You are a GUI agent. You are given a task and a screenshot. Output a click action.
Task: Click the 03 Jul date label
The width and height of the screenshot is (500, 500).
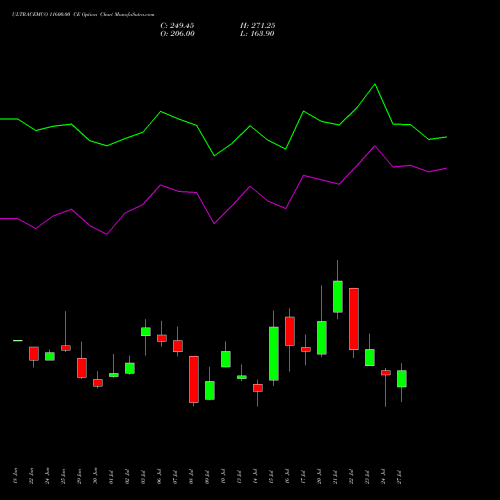coord(143,476)
